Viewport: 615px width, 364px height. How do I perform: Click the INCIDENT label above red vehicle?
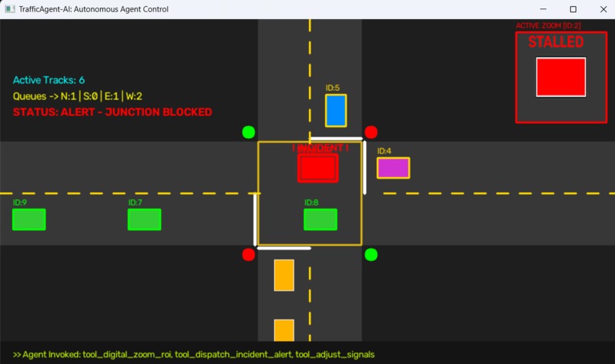tap(320, 148)
